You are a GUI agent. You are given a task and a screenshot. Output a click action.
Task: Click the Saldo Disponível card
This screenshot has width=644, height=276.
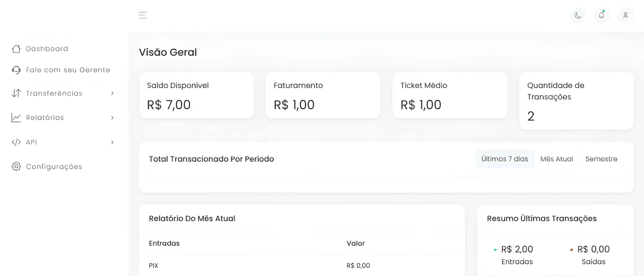click(196, 95)
